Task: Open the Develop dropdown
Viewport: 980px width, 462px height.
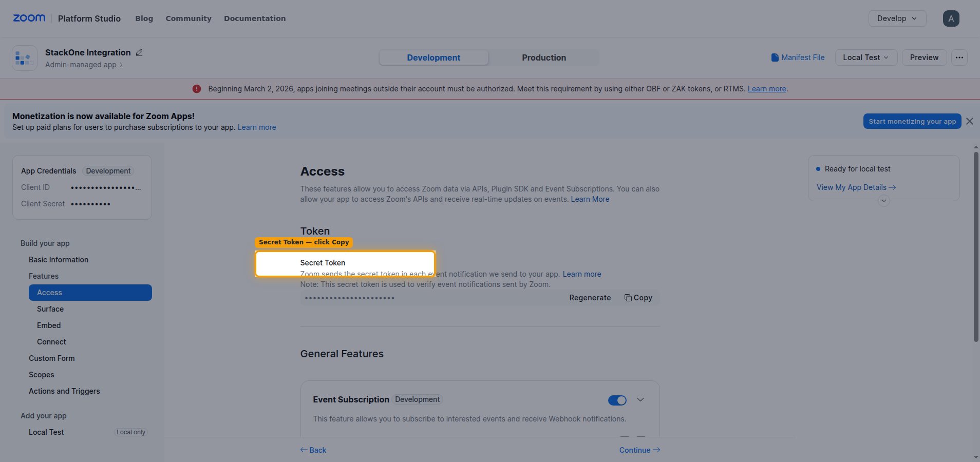Action: (x=897, y=18)
